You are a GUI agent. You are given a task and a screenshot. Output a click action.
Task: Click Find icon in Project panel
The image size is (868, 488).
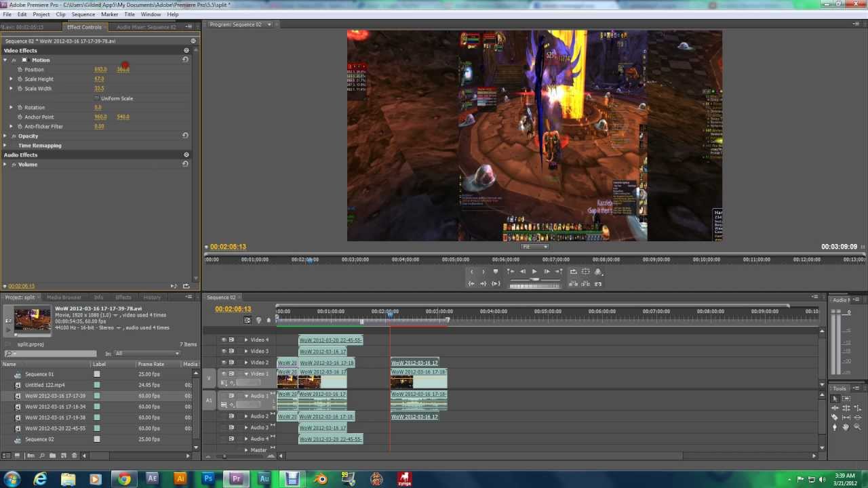(41, 455)
